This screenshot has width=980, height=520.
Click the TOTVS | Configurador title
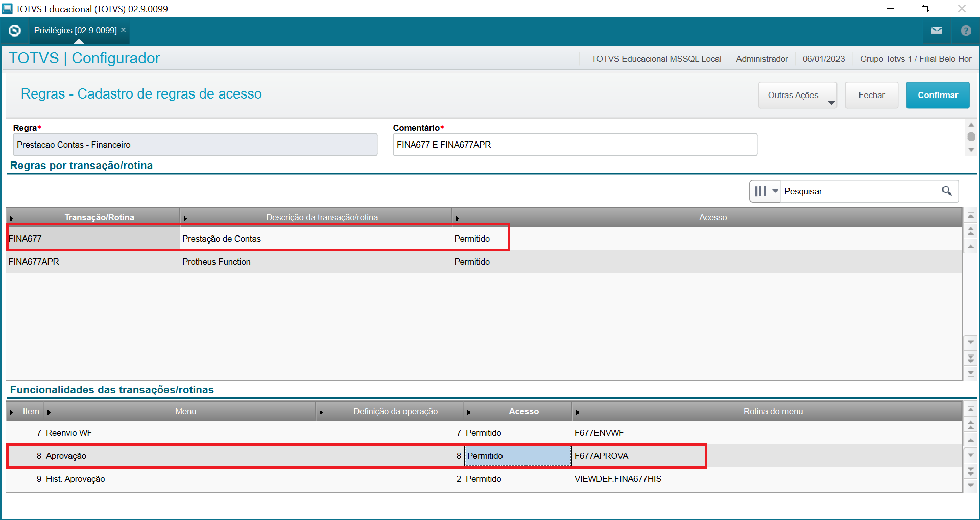click(x=84, y=58)
